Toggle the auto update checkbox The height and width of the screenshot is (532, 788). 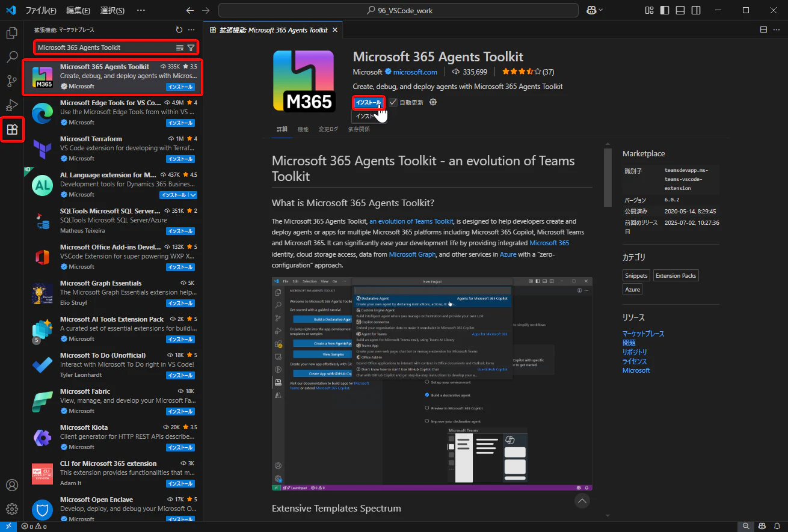(393, 102)
